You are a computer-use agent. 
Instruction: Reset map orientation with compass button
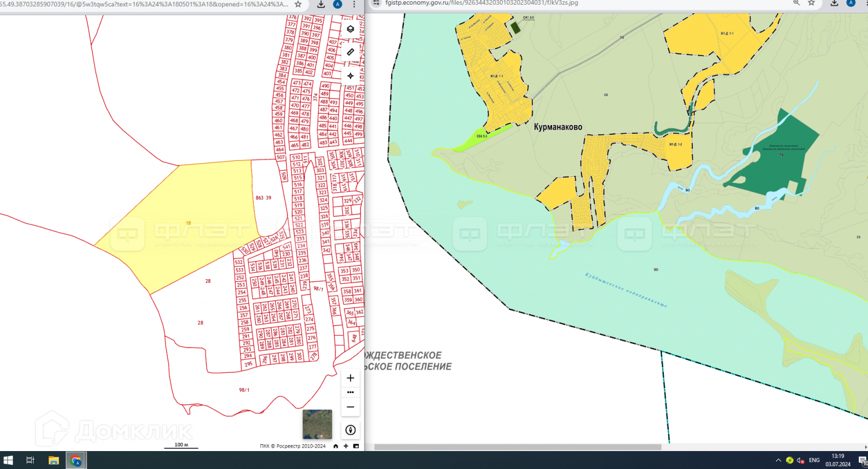pyautogui.click(x=350, y=430)
